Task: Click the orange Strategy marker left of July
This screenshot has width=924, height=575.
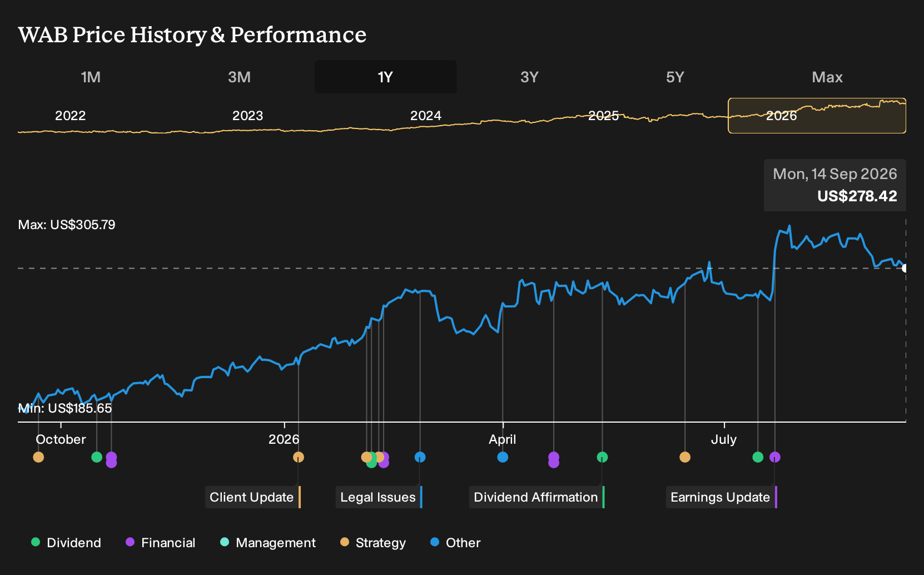Action: point(685,457)
